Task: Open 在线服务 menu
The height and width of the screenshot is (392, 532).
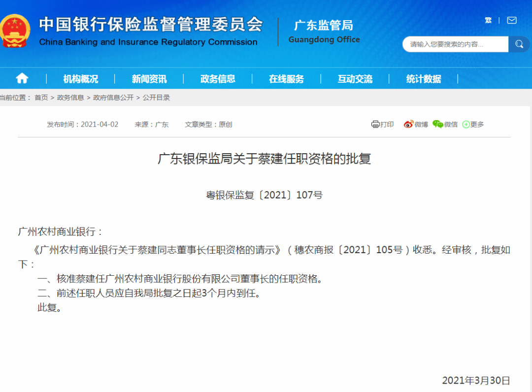Action: 286,79
